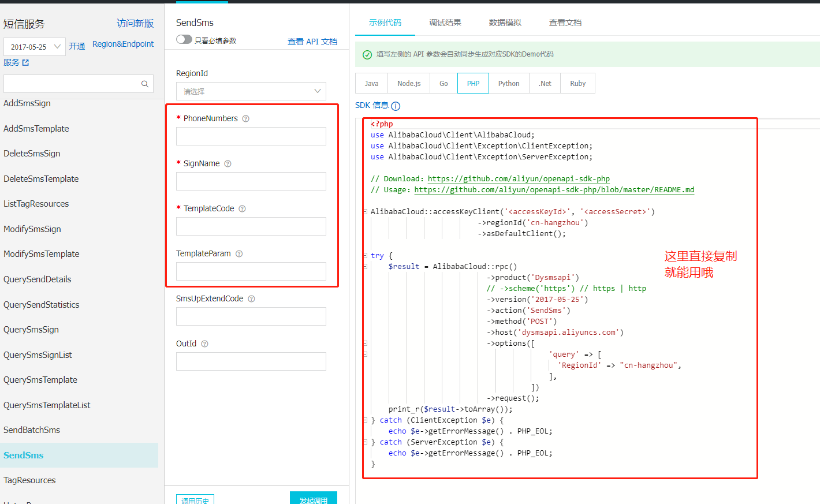The width and height of the screenshot is (820, 504).
Task: Focus the API search input field
Action: tap(79, 84)
